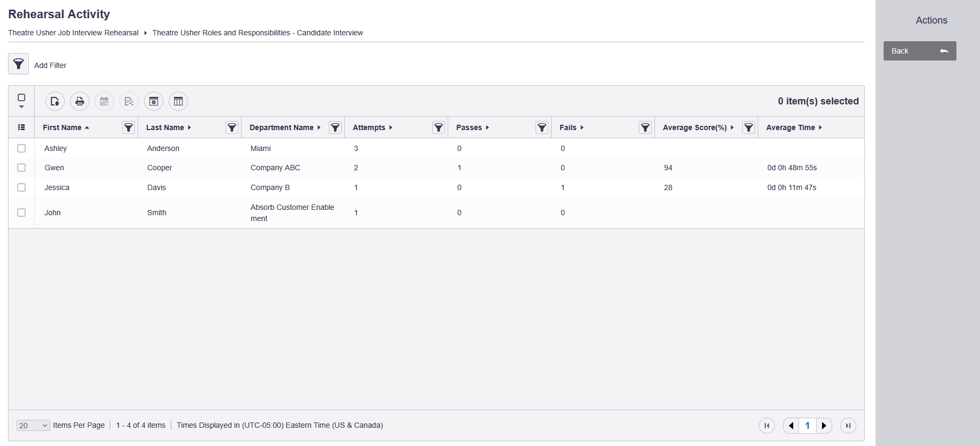The height and width of the screenshot is (446, 980).
Task: Filter the Fails column
Action: pyautogui.click(x=645, y=127)
